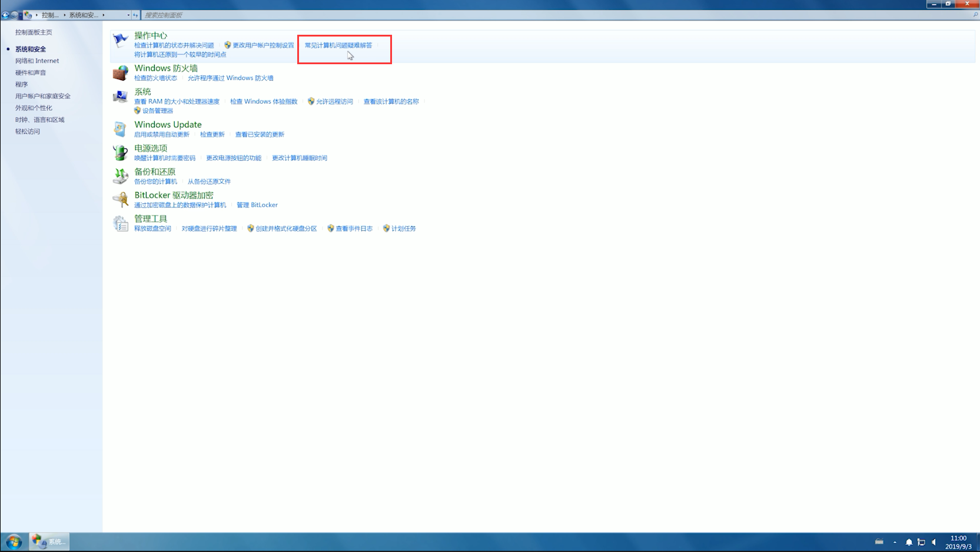This screenshot has width=980, height=552.
Task: Select 系统和安全 in sidebar
Action: [x=31, y=49]
